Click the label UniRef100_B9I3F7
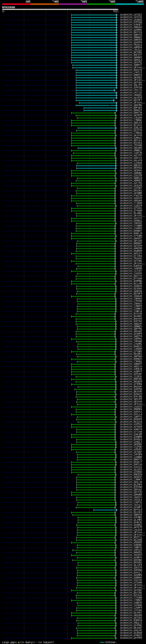 (x=131, y=100)
